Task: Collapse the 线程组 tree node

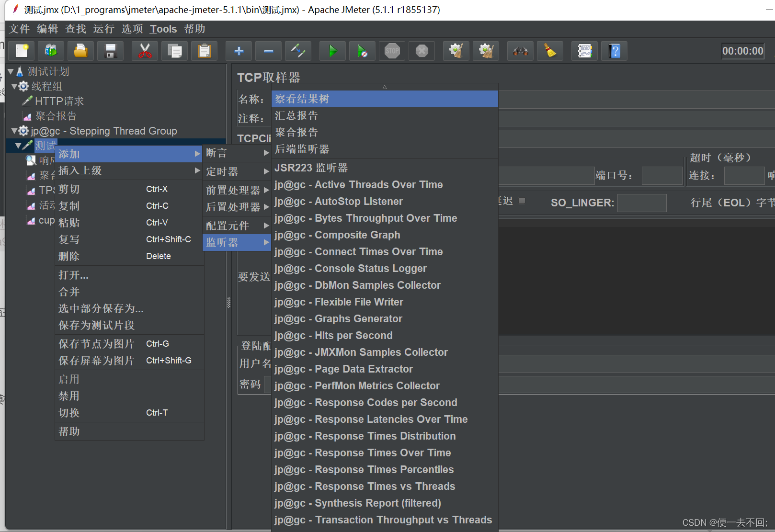Action: (14, 87)
